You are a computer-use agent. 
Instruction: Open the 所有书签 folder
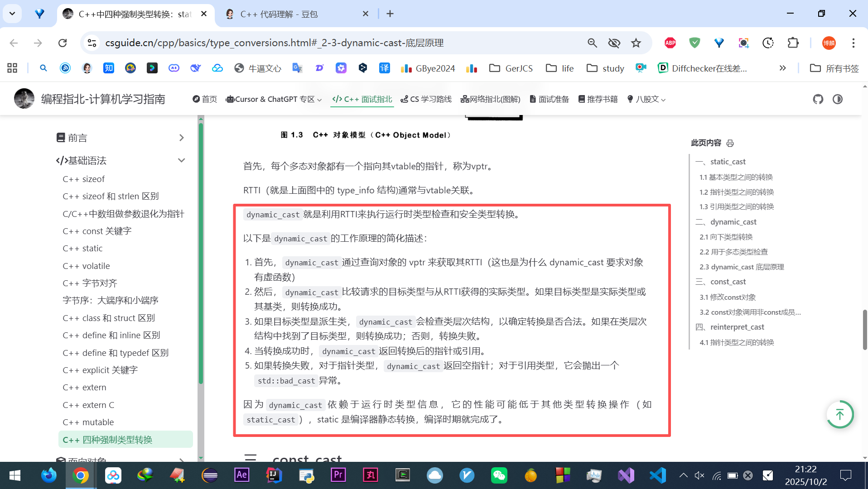click(834, 68)
